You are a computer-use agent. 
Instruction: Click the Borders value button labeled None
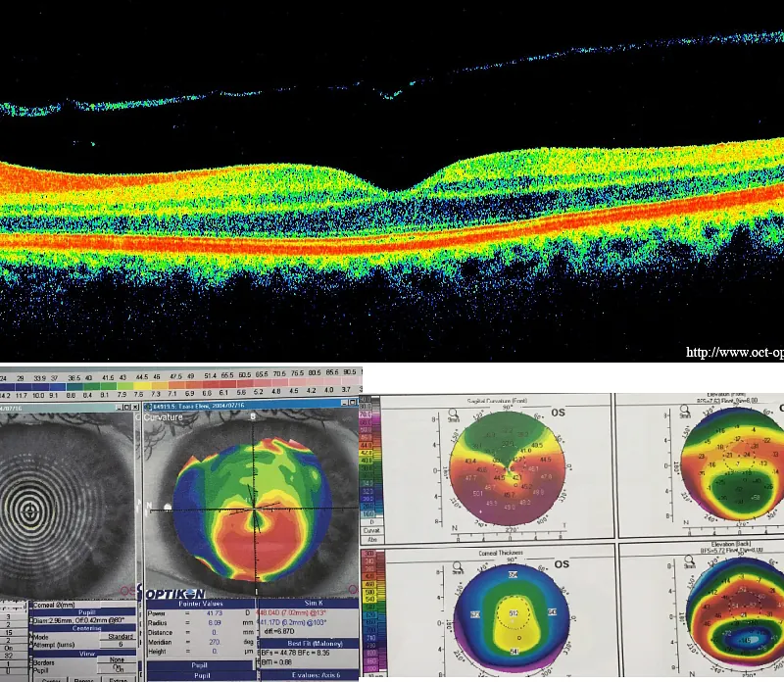point(117,660)
